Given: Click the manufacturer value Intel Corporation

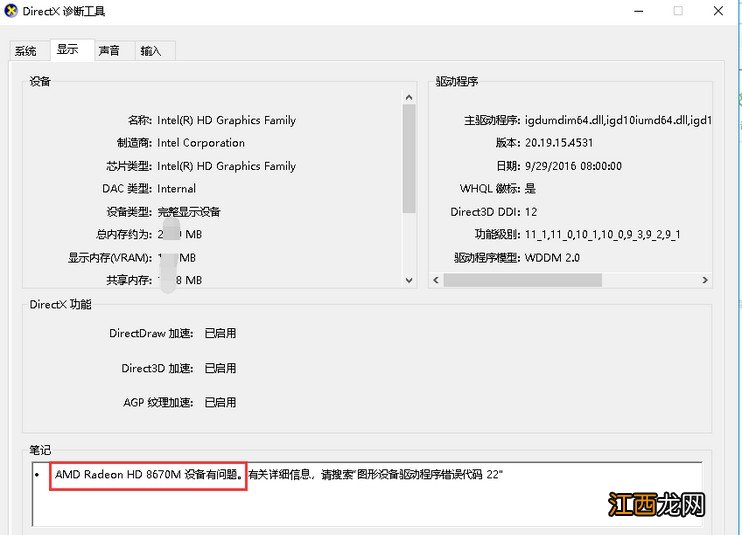Looking at the screenshot, I should tap(201, 143).
